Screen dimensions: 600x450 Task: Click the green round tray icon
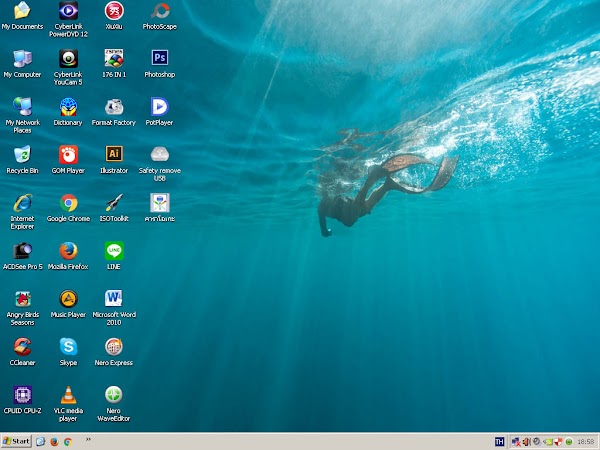569,442
